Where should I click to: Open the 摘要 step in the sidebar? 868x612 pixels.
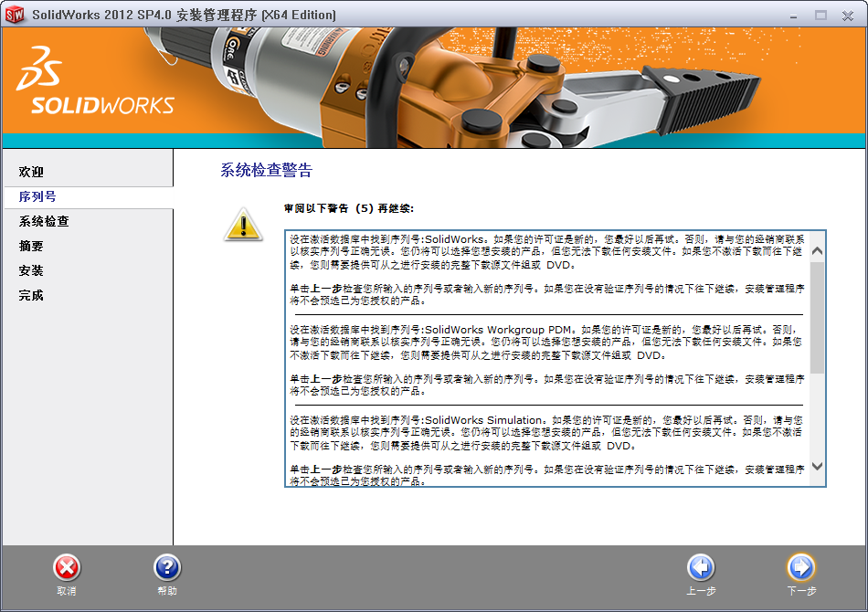tap(31, 247)
